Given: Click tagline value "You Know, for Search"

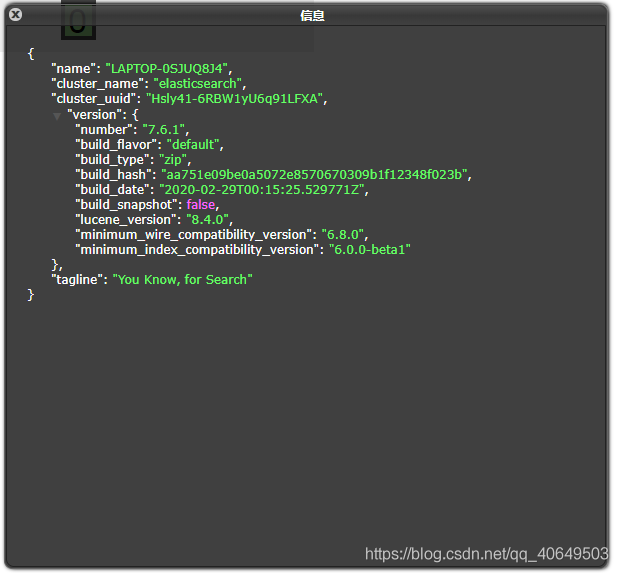Looking at the screenshot, I should 182,280.
